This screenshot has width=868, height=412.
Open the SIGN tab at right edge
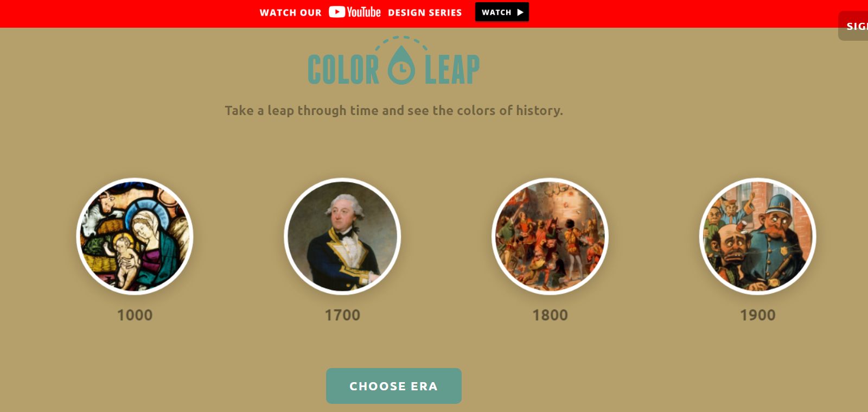pyautogui.click(x=853, y=26)
